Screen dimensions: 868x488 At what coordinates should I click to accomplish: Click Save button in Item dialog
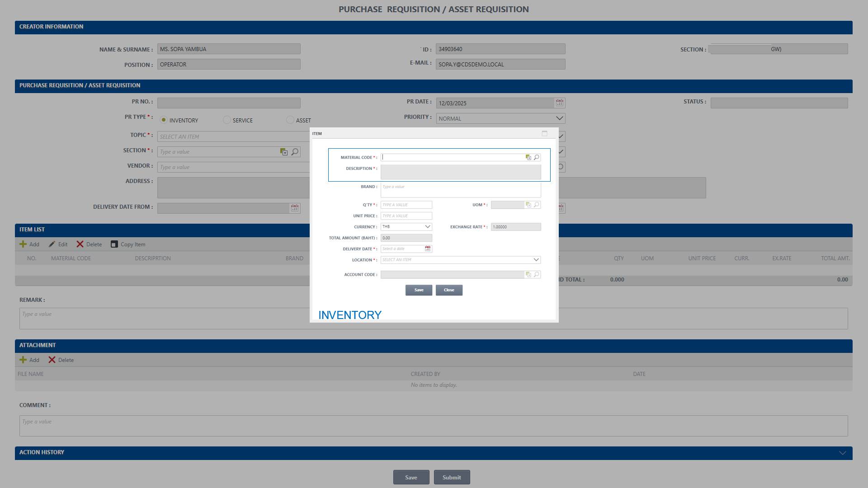point(419,290)
